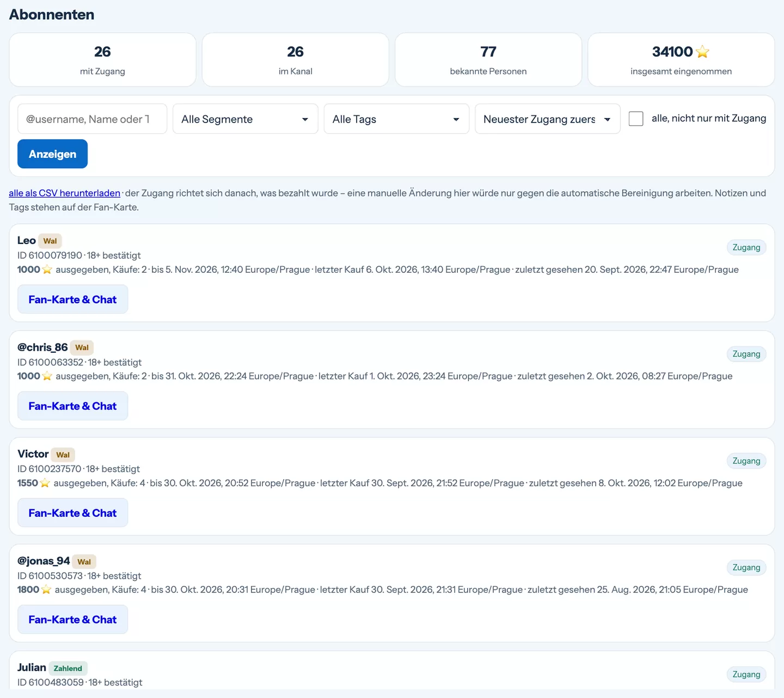This screenshot has height=698, width=784.
Task: Click the Zugang badge in @chris_86's card
Action: coord(746,354)
